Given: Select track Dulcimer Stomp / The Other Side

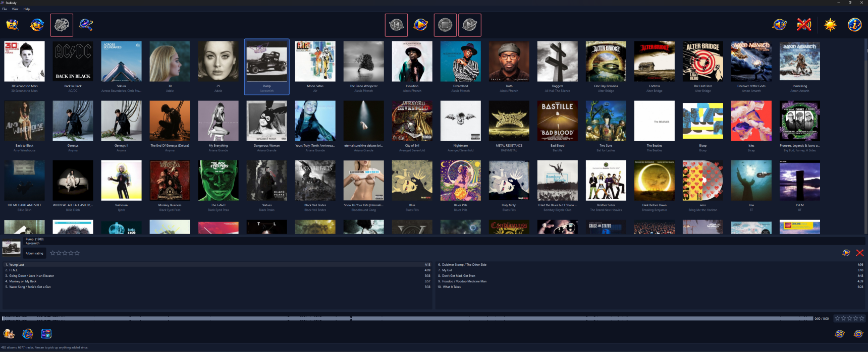Looking at the screenshot, I should point(650,264).
